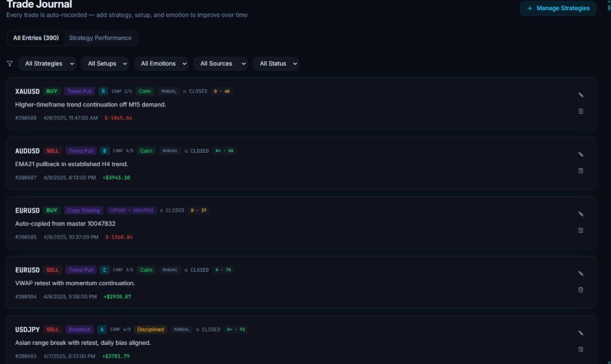Open the All Sources dropdown
The width and height of the screenshot is (611, 364).
pyautogui.click(x=221, y=64)
